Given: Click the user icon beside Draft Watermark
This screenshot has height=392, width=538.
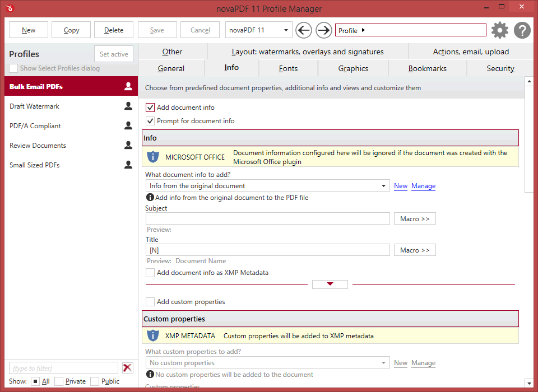Looking at the screenshot, I should 128,106.
